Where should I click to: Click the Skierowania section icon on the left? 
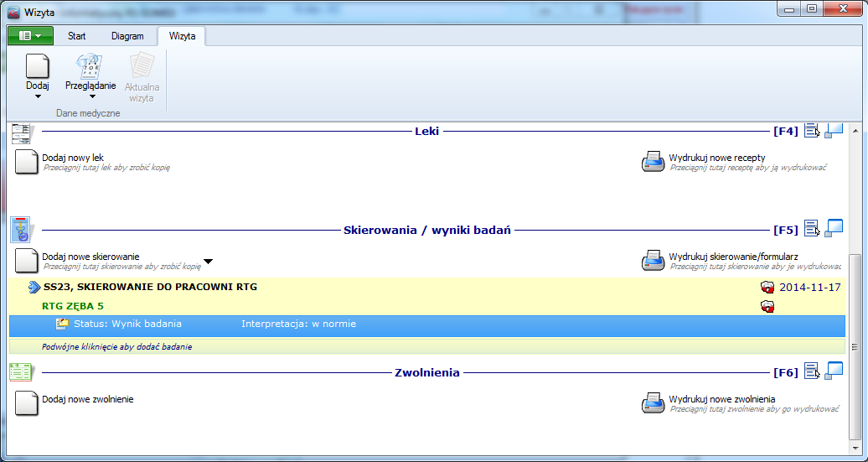click(x=22, y=229)
